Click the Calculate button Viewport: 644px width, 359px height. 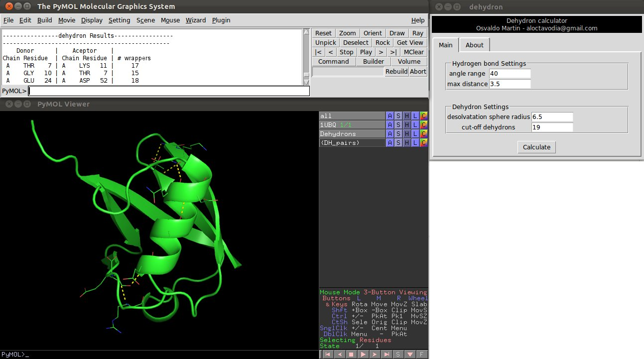click(x=536, y=147)
